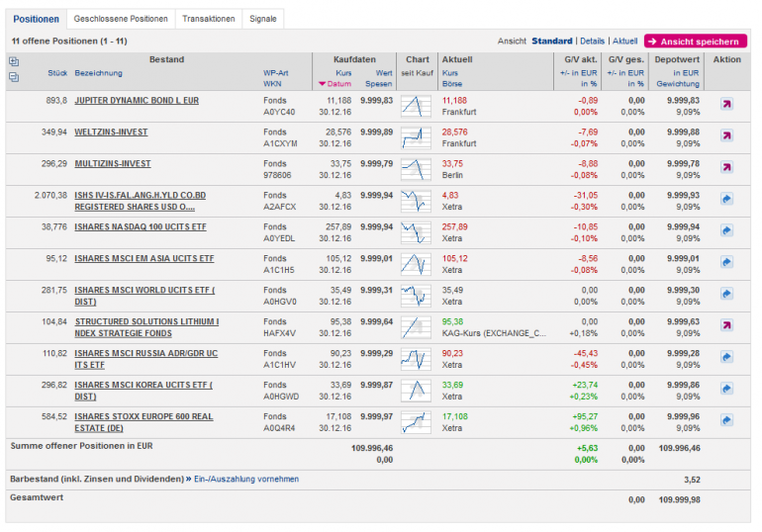This screenshot has width=762, height=532.
Task: Click blue action icon for iShares Nasdaq 100
Action: 726,230
